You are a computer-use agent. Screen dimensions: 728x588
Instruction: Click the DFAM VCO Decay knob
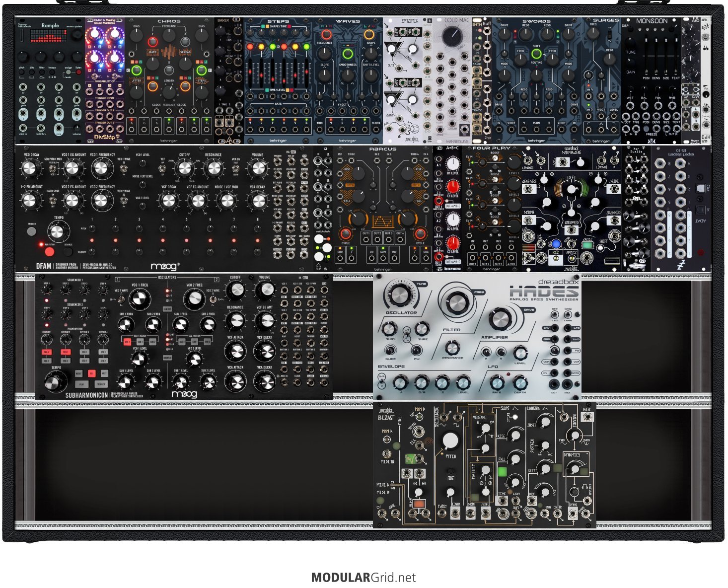[x=30, y=169]
